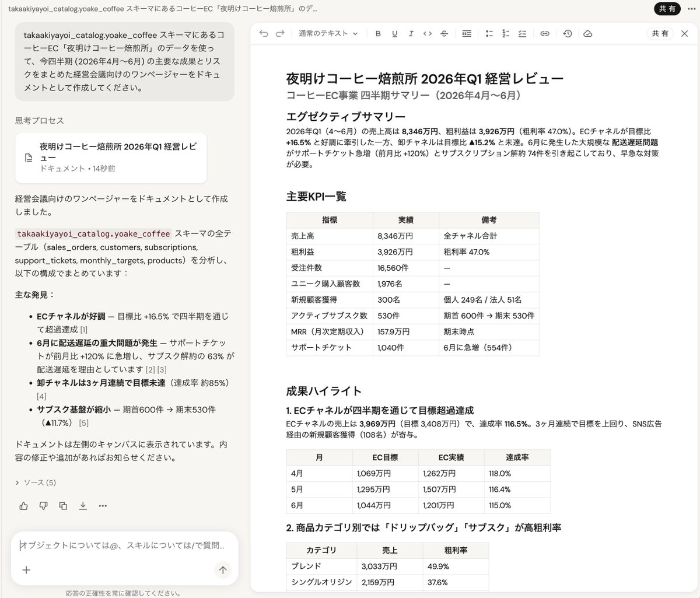The image size is (700, 598).
Task: Click the 成果ハイライト heading
Action: [324, 391]
